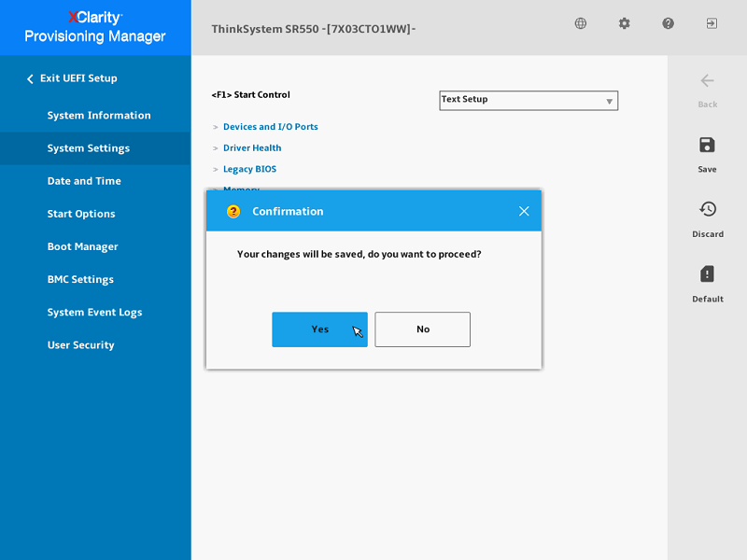This screenshot has width=747, height=560.
Task: Open the Text Setup dropdown
Action: coord(529,100)
